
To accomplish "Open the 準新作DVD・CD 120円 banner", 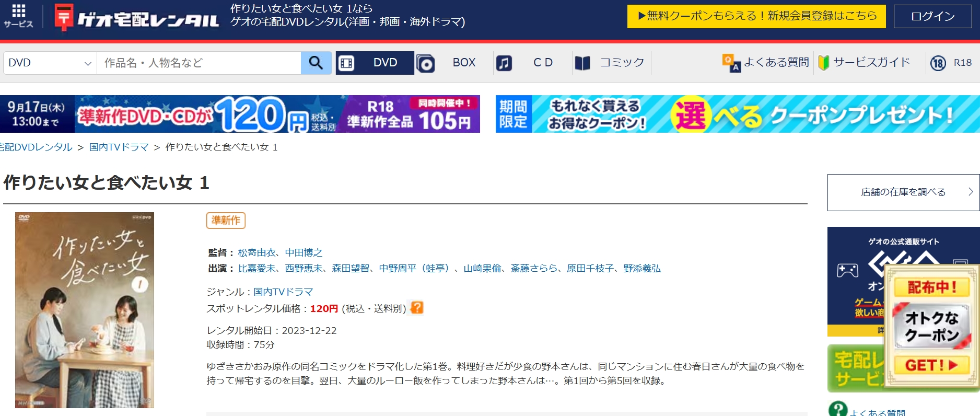I will [240, 114].
